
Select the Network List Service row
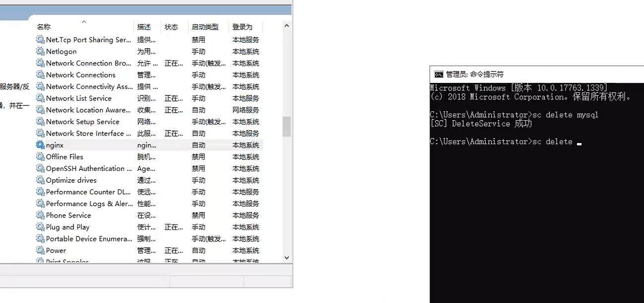point(78,98)
